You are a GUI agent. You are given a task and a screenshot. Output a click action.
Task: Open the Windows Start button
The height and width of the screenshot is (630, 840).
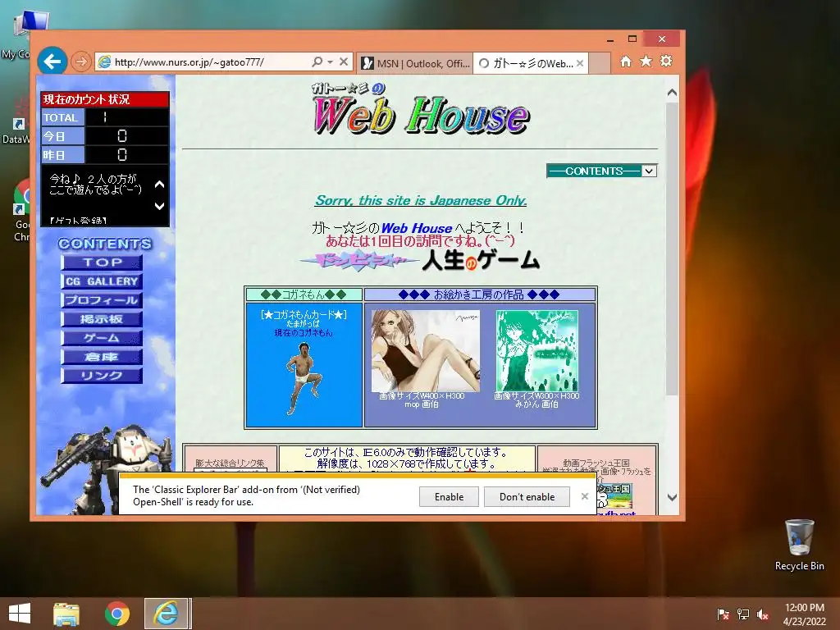[x=20, y=614]
